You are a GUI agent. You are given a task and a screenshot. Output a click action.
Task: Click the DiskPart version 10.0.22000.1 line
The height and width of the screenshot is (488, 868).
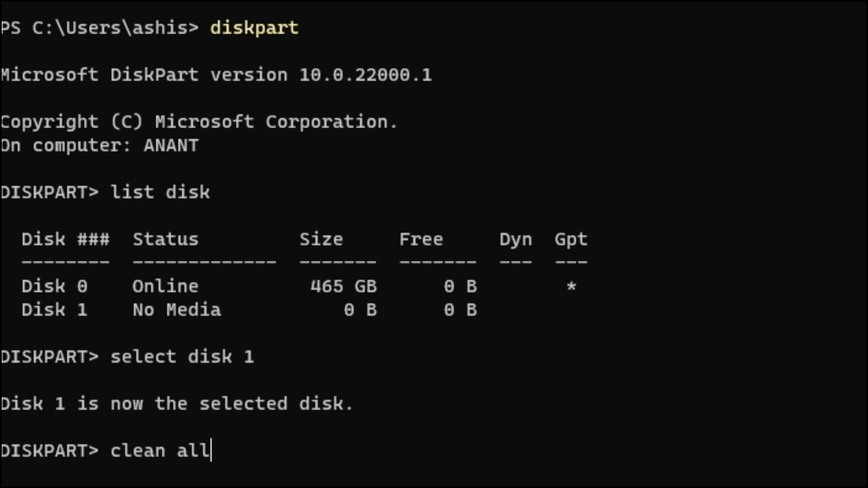pyautogui.click(x=216, y=75)
